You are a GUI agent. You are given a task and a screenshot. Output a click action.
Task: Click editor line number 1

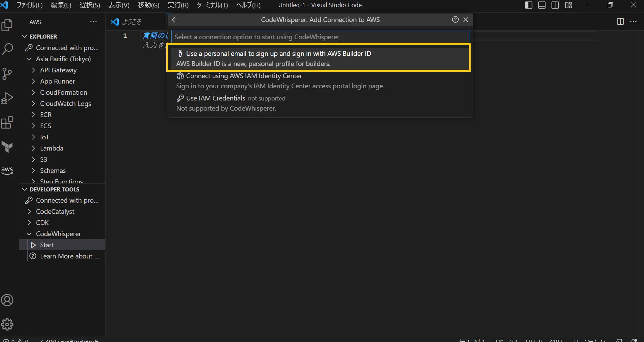point(125,36)
